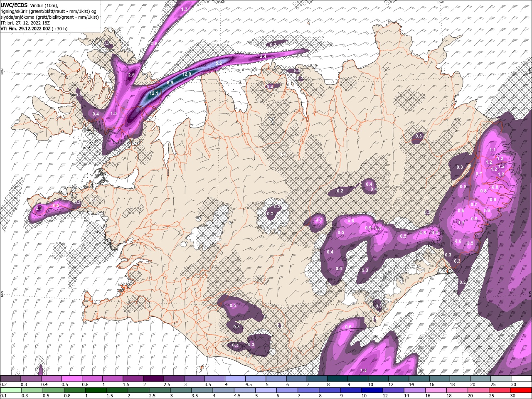The height and width of the screenshot is (399, 532).
Task: Click the 5.2 precipitation value on the map
Action: click(219, 62)
